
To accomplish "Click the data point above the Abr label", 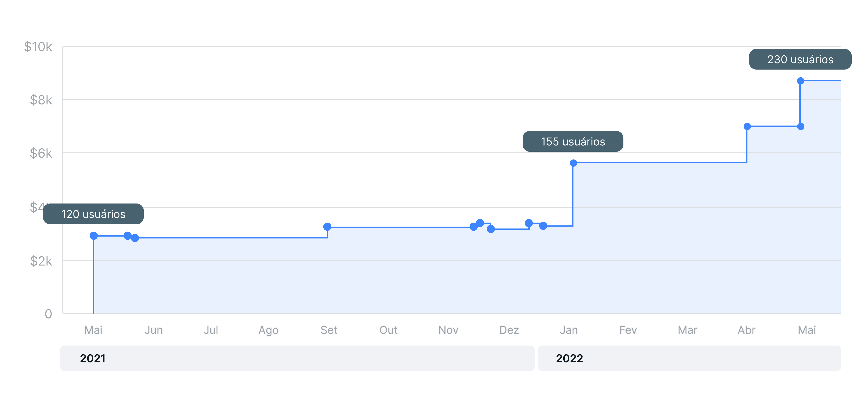I will coord(747,127).
